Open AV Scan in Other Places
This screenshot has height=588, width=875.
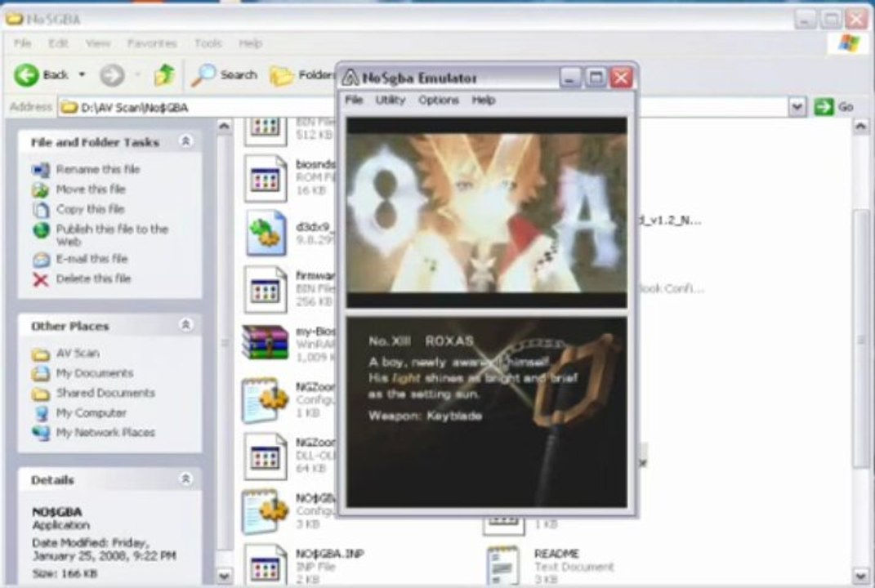coord(78,353)
